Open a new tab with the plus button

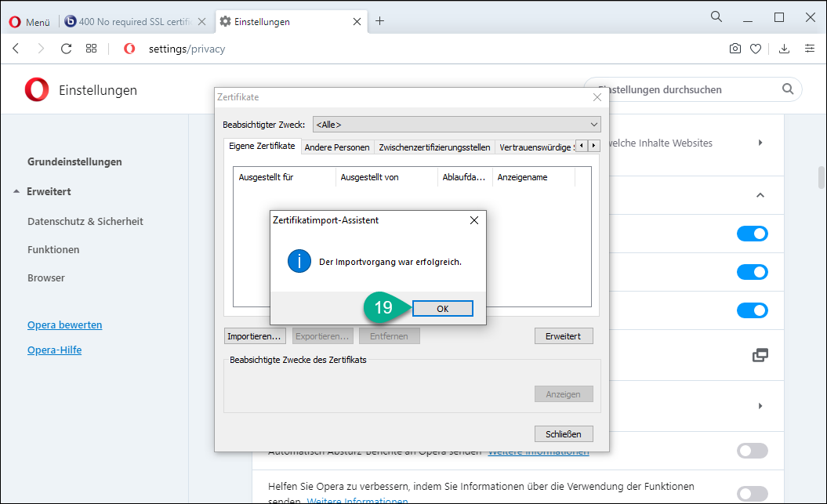(x=380, y=21)
